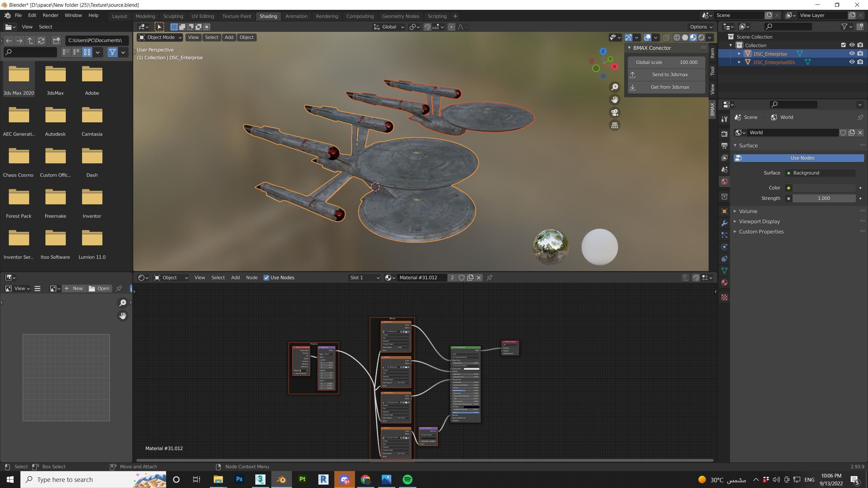This screenshot has height=488, width=868.
Task: Open the Material properties tab icon
Action: point(724,283)
